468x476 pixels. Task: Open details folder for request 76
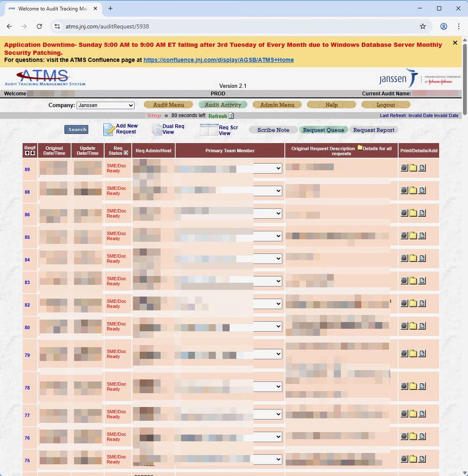coord(413,436)
